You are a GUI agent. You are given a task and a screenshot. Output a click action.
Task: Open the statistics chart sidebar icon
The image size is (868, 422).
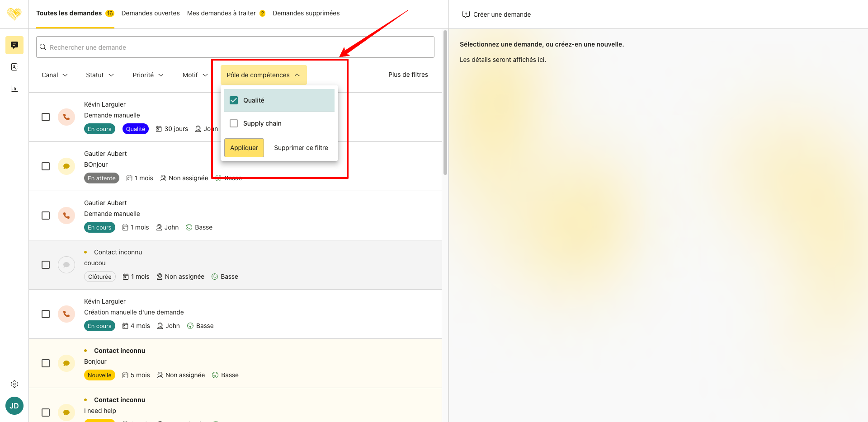pyautogui.click(x=14, y=89)
